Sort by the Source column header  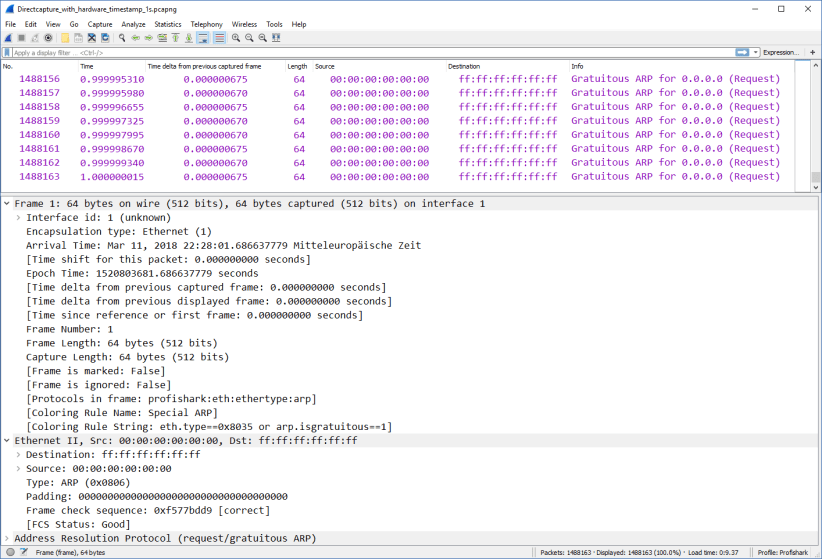380,66
